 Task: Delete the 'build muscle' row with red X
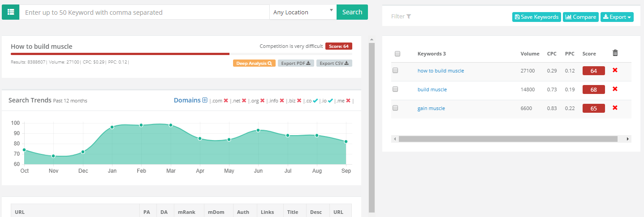tap(615, 89)
